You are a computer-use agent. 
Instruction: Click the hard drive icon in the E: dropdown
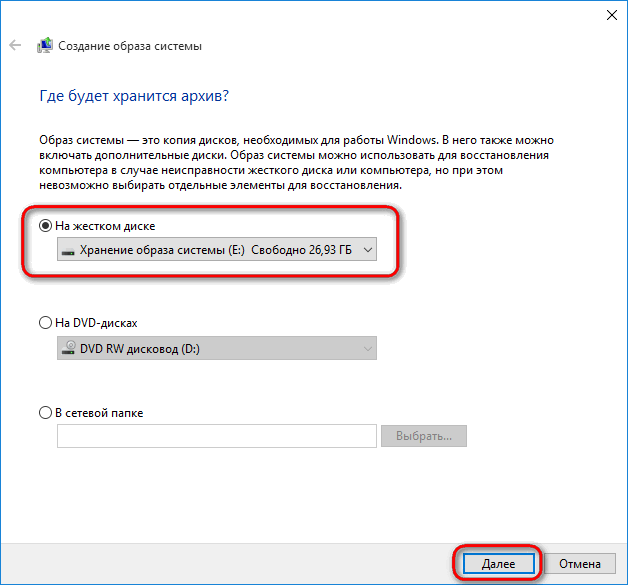(x=68, y=251)
